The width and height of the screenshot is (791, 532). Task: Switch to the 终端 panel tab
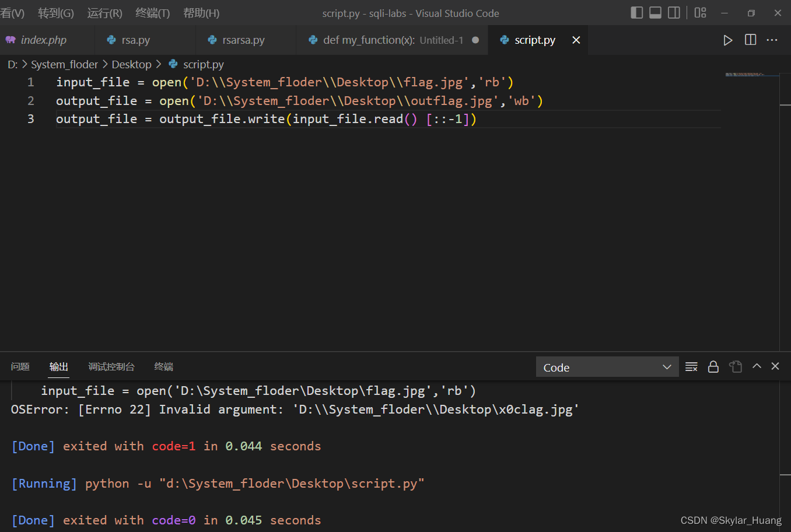163,367
